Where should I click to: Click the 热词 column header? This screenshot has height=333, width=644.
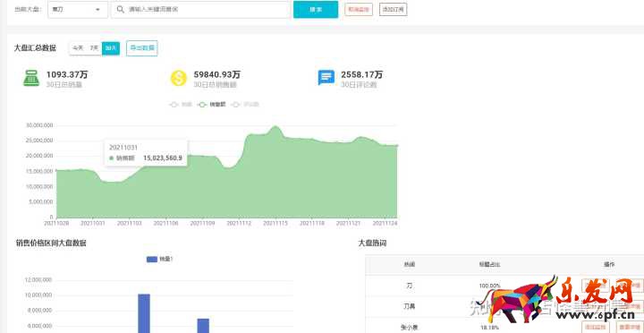coord(410,264)
